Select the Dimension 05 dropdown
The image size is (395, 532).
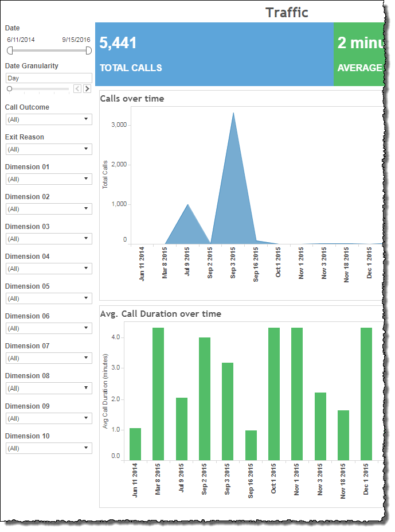click(49, 298)
